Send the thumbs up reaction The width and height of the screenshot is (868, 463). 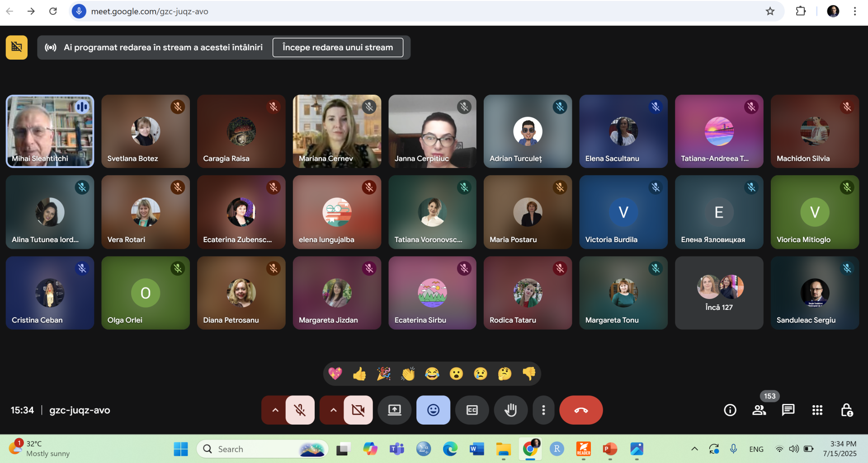pyautogui.click(x=359, y=374)
